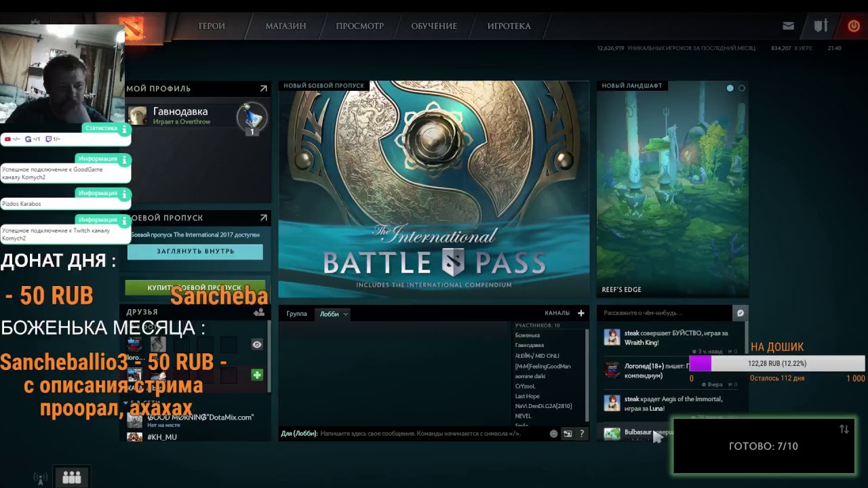This screenshot has height=488, width=868.
Task: Expand the Battle Pass panel arrow icon
Action: [264, 218]
